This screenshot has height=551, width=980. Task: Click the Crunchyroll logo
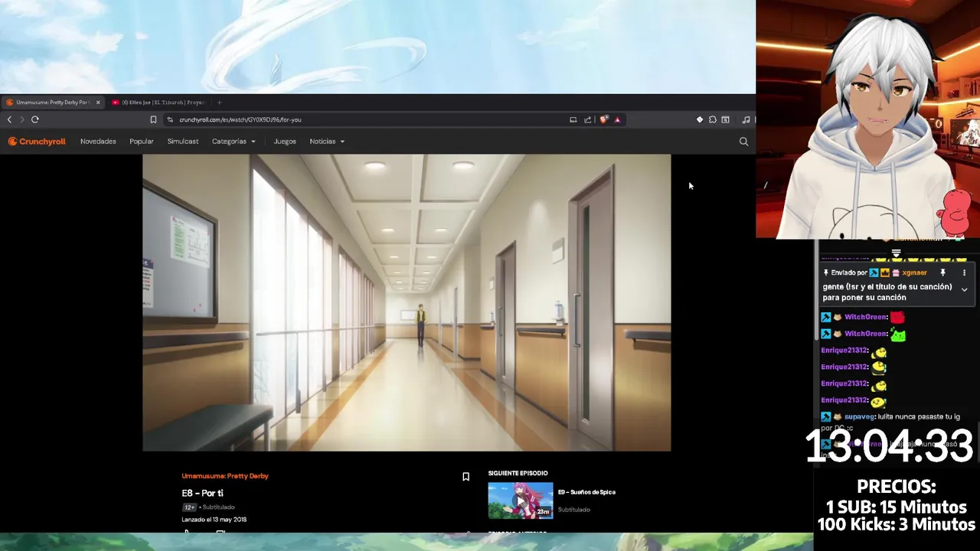[x=37, y=142]
